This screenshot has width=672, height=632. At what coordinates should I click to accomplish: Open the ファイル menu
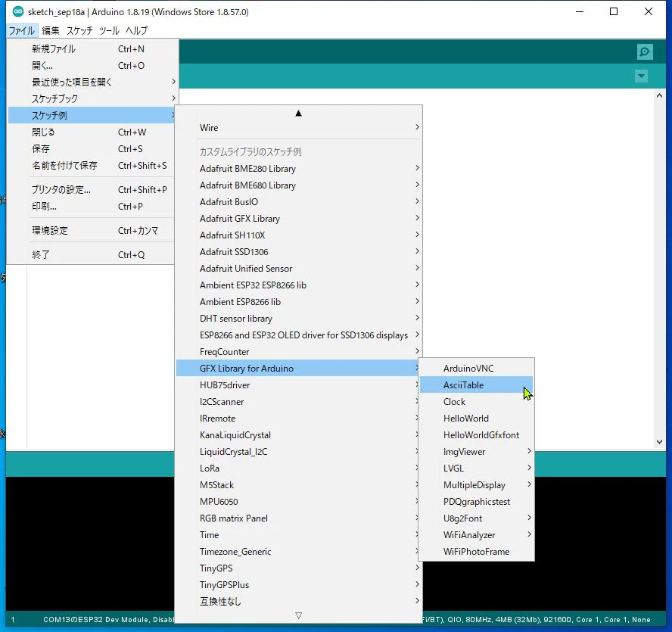22,30
